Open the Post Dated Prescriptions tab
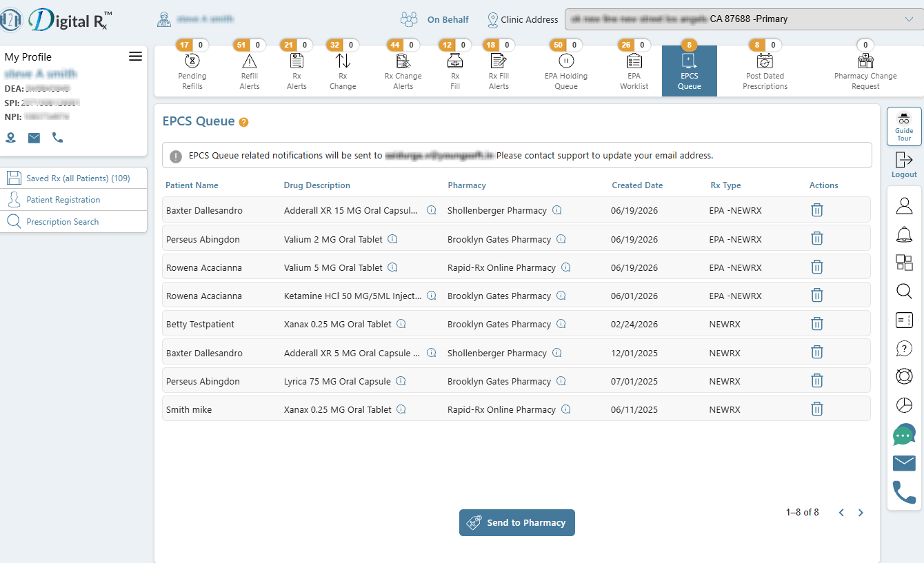 (x=765, y=71)
